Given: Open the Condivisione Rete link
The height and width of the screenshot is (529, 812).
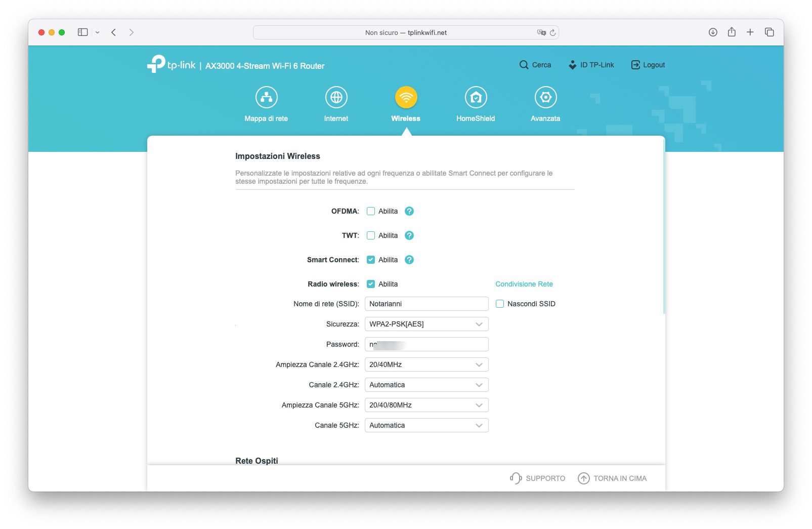Looking at the screenshot, I should click(x=524, y=284).
